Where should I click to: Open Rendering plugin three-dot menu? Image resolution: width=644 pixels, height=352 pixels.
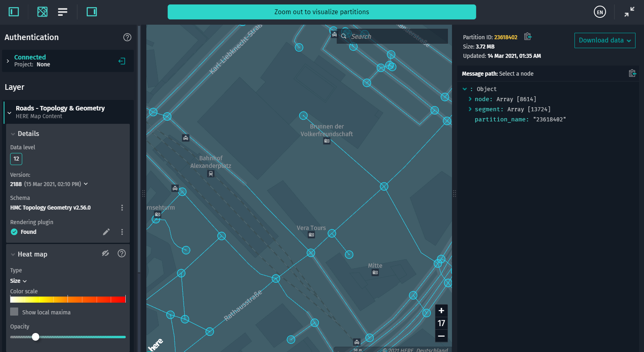122,232
